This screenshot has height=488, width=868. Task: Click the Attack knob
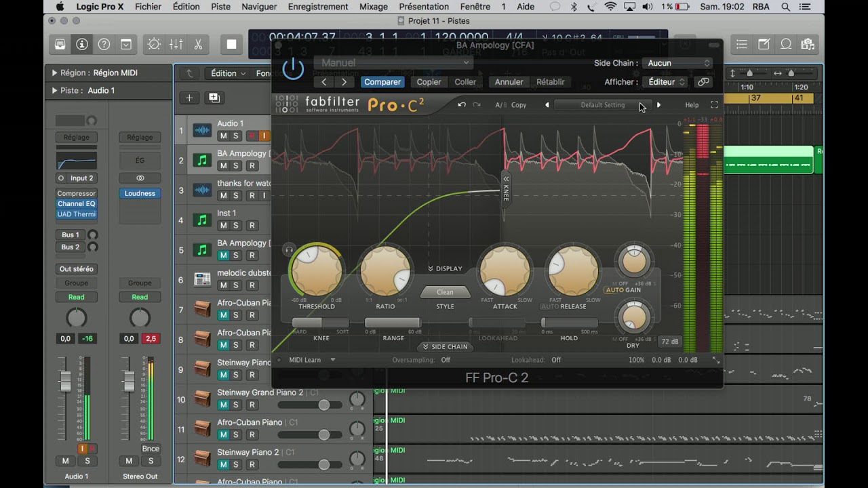505,270
